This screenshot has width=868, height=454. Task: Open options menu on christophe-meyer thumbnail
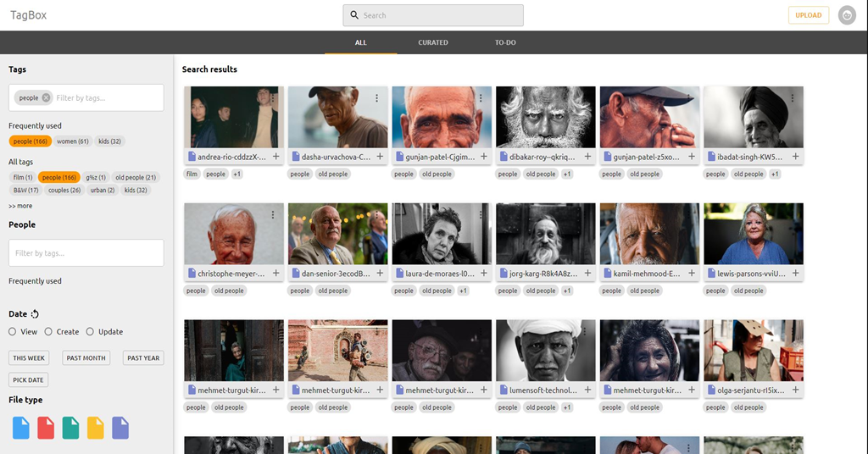(272, 214)
